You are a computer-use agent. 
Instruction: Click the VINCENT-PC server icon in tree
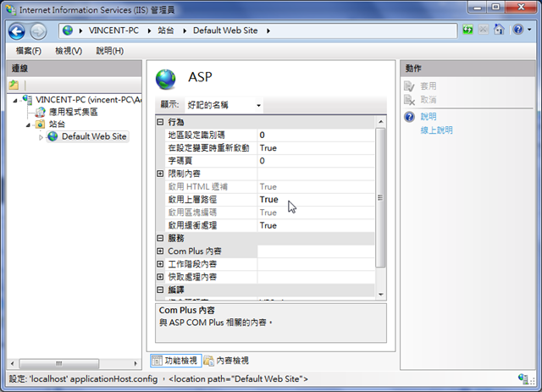pyautogui.click(x=28, y=100)
